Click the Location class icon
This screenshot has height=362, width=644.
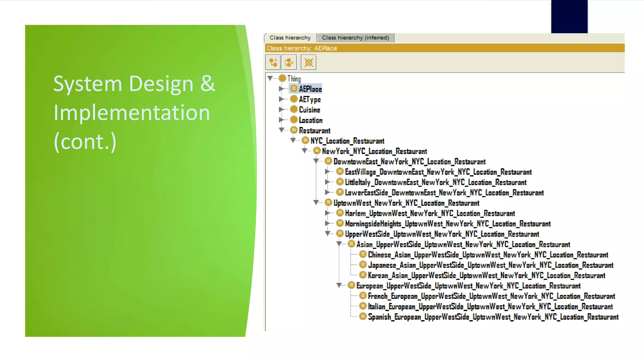(294, 120)
